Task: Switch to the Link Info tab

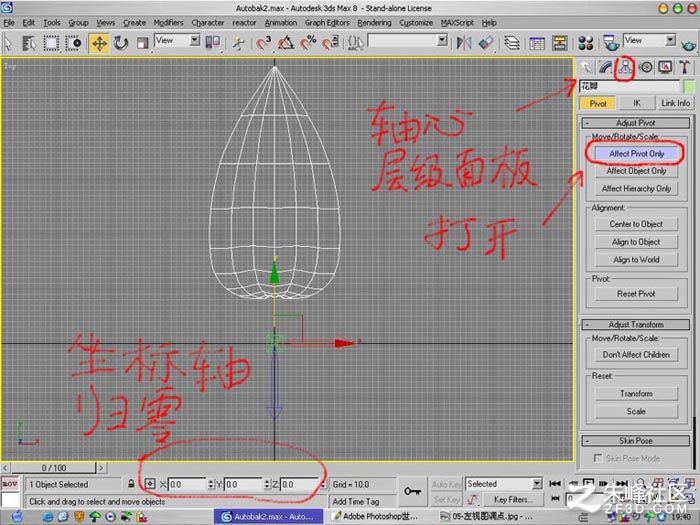Action: point(675,103)
